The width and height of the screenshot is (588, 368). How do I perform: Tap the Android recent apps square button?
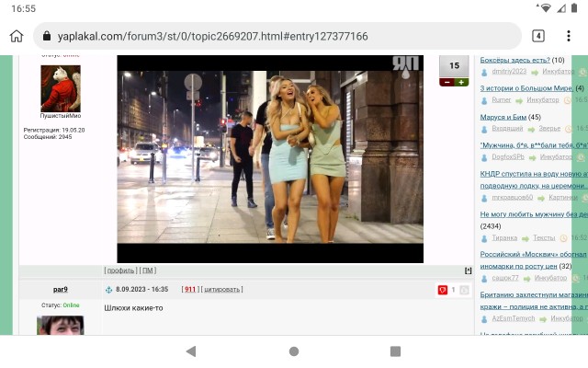pyautogui.click(x=395, y=351)
